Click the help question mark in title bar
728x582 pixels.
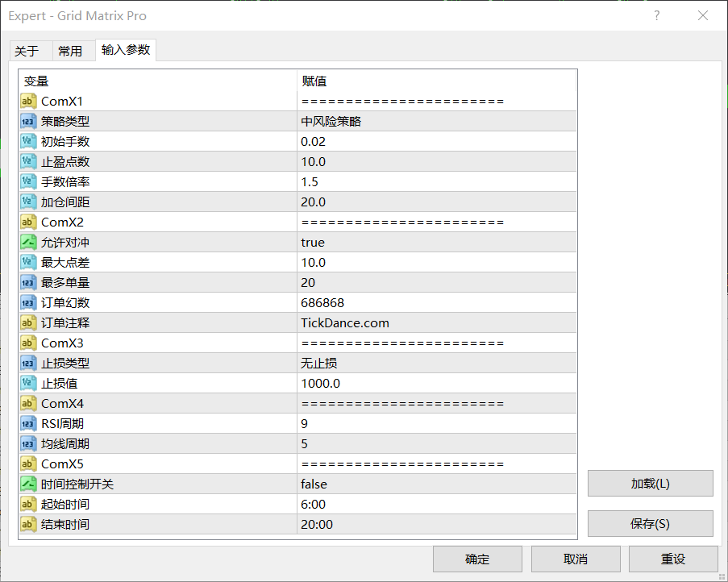coord(657,15)
